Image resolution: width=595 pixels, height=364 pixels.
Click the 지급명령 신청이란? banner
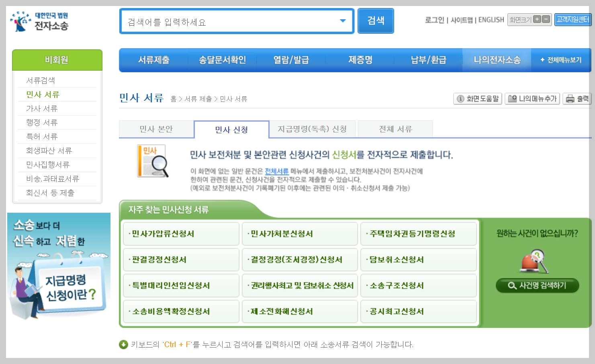coord(59,266)
